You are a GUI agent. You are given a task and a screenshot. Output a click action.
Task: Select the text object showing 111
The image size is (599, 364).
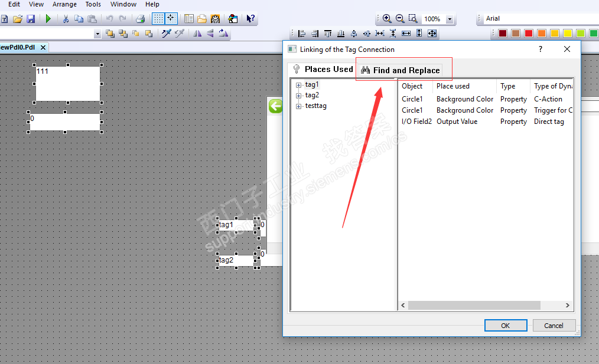(x=68, y=84)
